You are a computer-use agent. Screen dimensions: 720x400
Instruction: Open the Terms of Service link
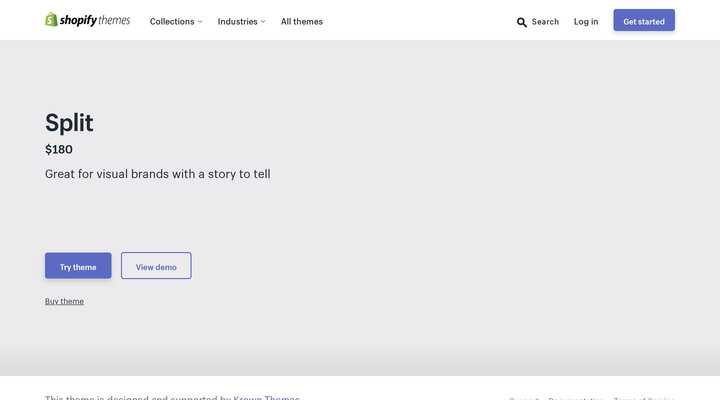coord(643,398)
